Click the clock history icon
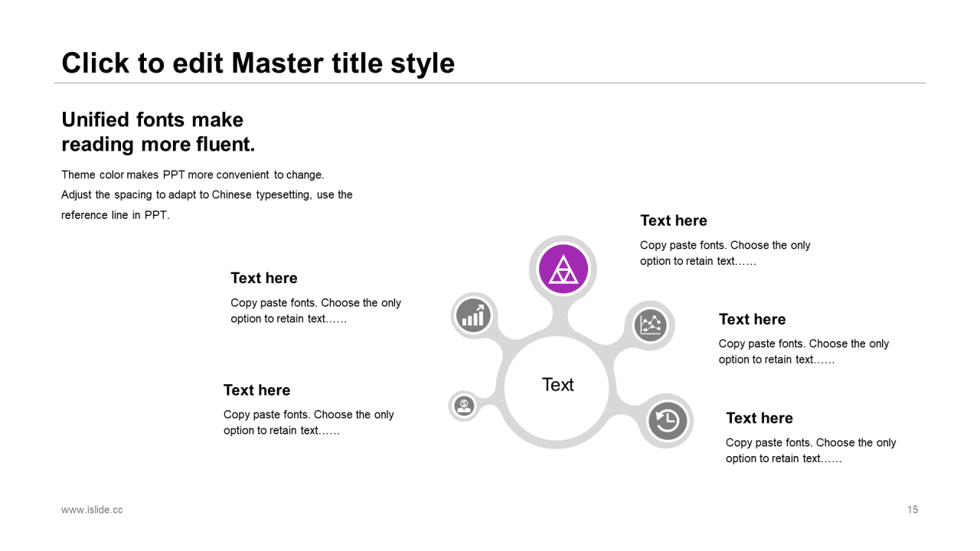 tap(668, 421)
